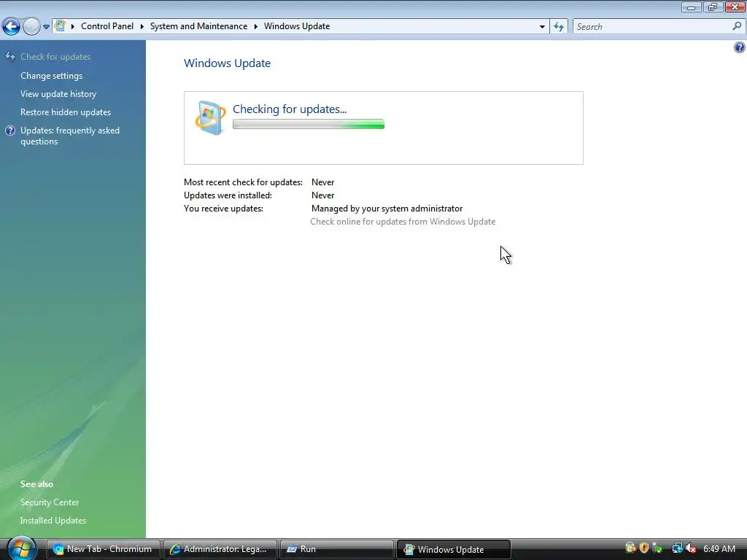Open the recent pages dropdown arrow
The image size is (747, 560).
point(46,27)
